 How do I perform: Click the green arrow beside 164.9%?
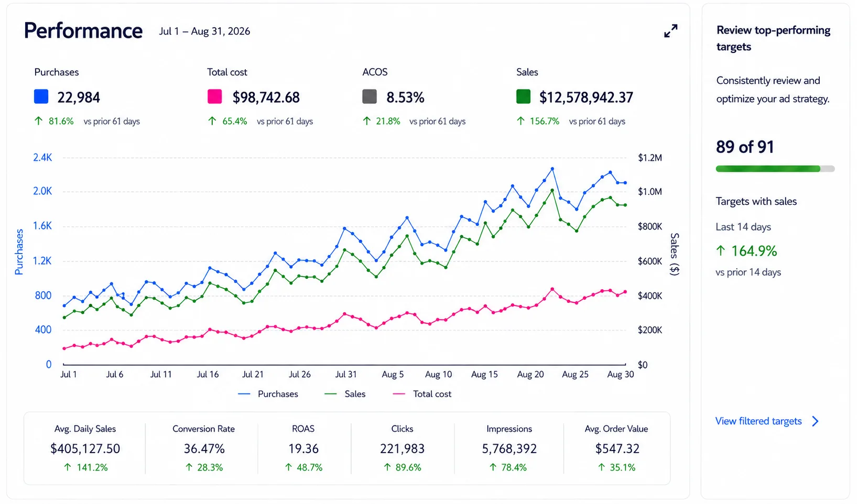pos(721,251)
